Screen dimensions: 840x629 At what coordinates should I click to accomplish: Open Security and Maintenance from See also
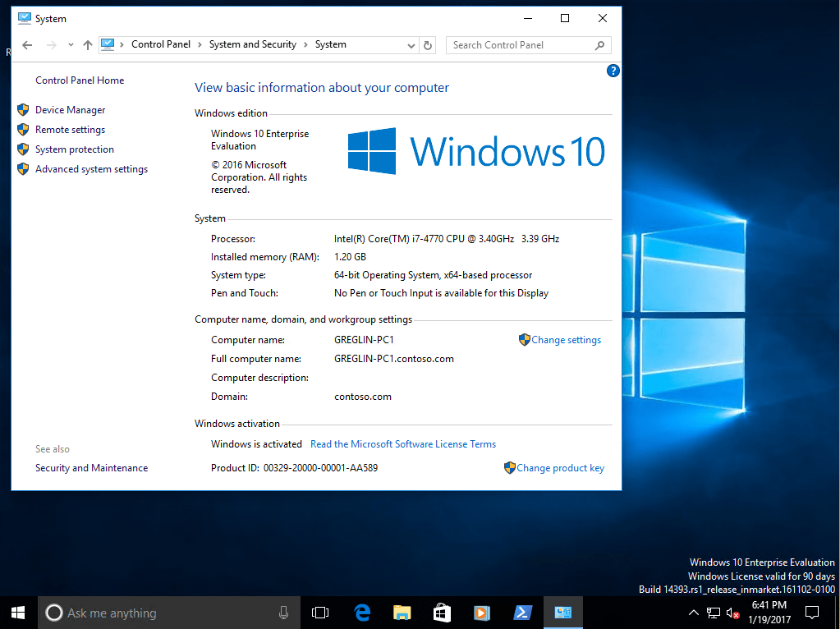point(91,467)
